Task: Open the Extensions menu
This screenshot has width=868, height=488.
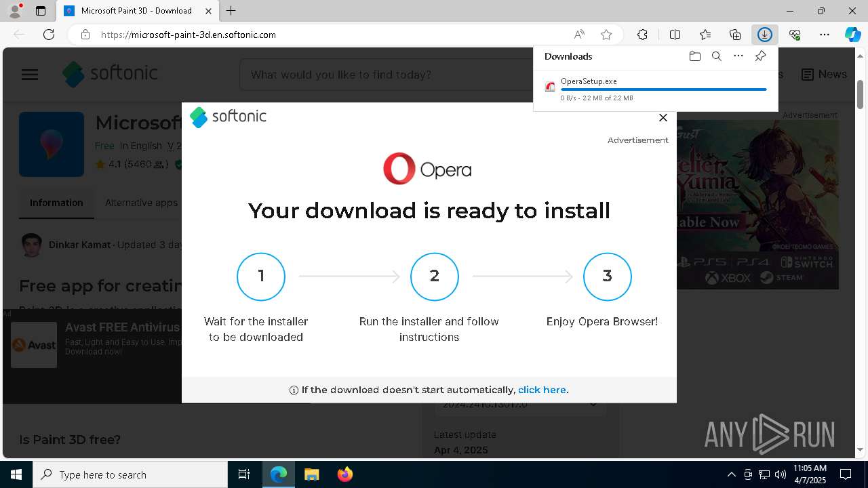Action: point(642,35)
